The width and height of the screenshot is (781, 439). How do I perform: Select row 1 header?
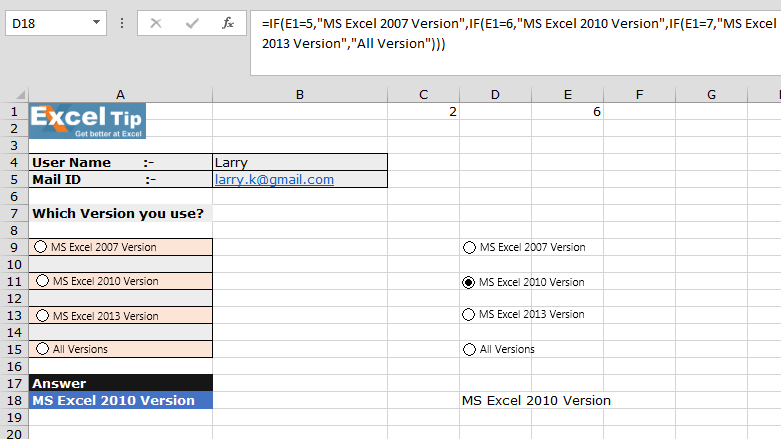point(14,112)
